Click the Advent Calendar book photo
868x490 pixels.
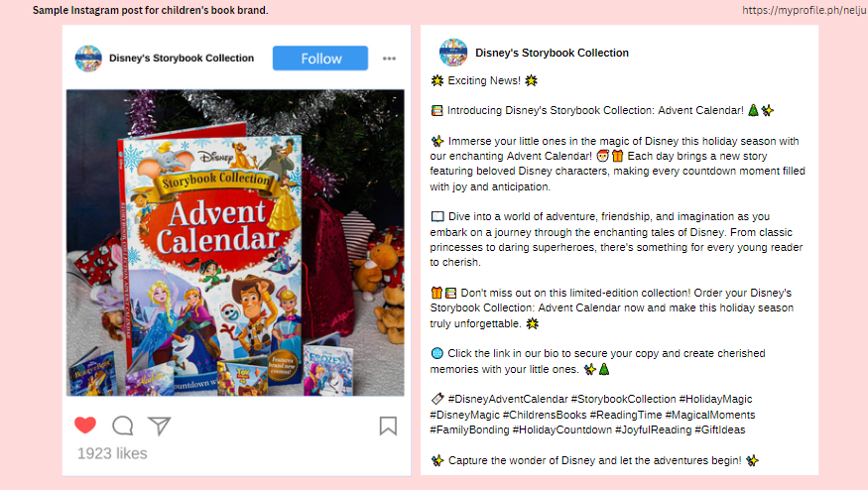pyautogui.click(x=235, y=242)
